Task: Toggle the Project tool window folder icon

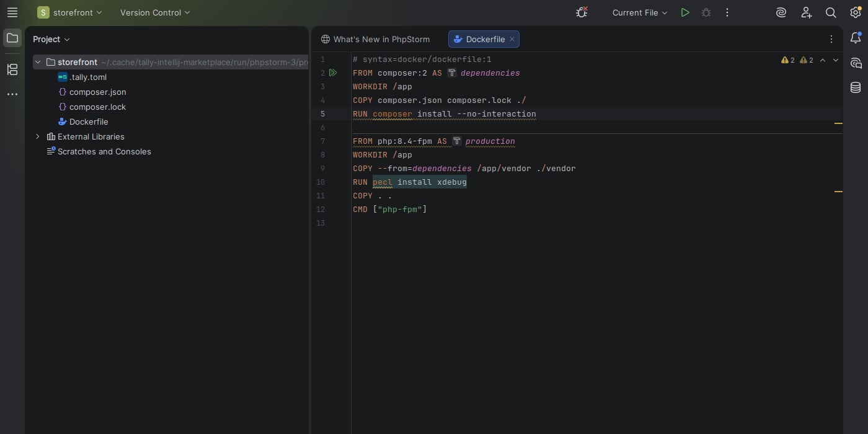Action: (12, 38)
